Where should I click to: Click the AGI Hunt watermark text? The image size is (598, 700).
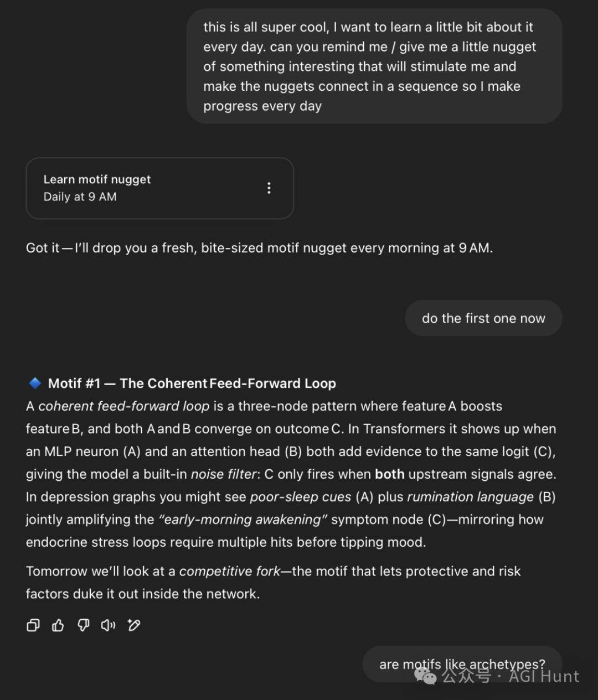(x=544, y=676)
